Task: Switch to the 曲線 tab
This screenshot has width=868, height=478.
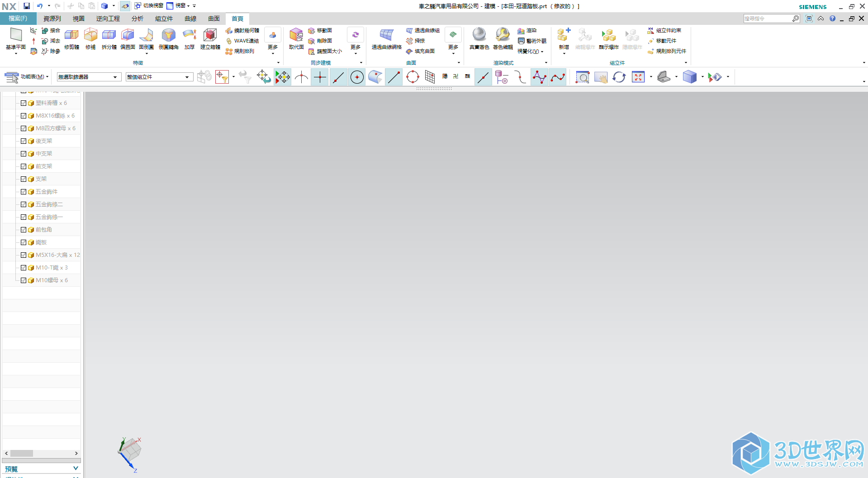Action: pyautogui.click(x=190, y=19)
